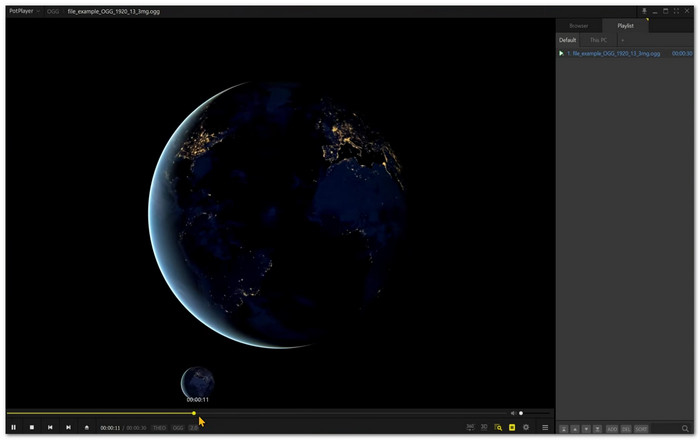
Task: Select the Default playlist tab
Action: 567,40
